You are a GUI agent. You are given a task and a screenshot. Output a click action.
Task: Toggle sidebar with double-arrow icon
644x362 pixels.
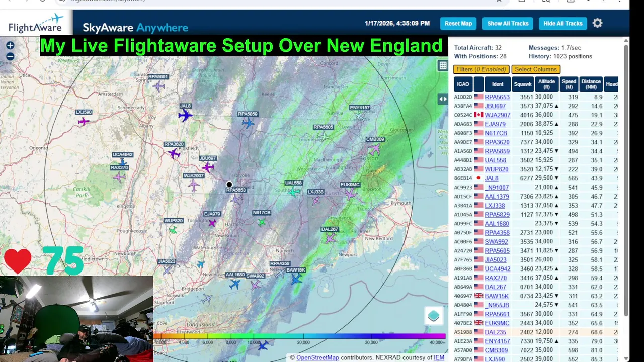point(443,99)
